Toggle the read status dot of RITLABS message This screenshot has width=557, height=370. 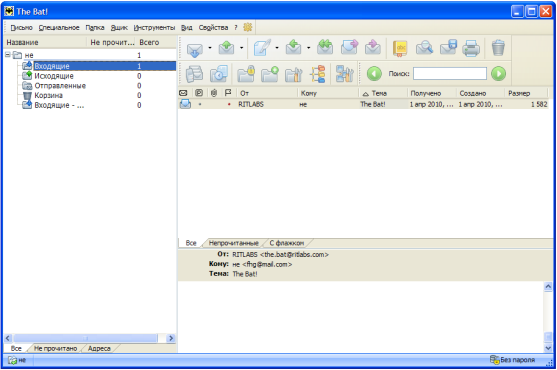(x=200, y=104)
